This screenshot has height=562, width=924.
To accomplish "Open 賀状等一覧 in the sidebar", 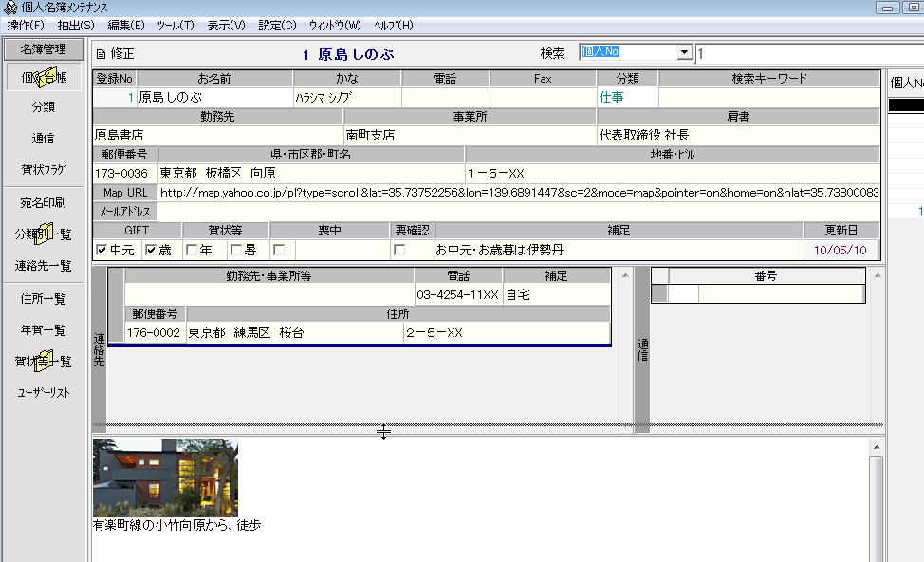I will coord(44,362).
